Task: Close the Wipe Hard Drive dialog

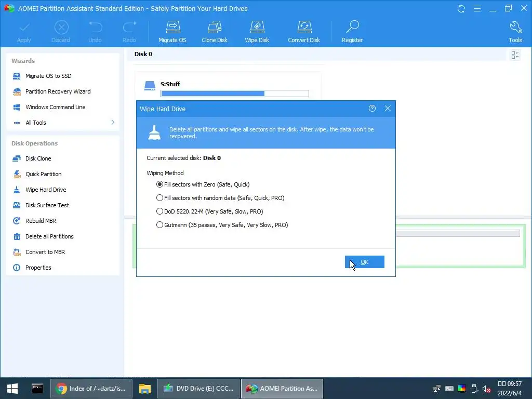Action: (x=388, y=109)
